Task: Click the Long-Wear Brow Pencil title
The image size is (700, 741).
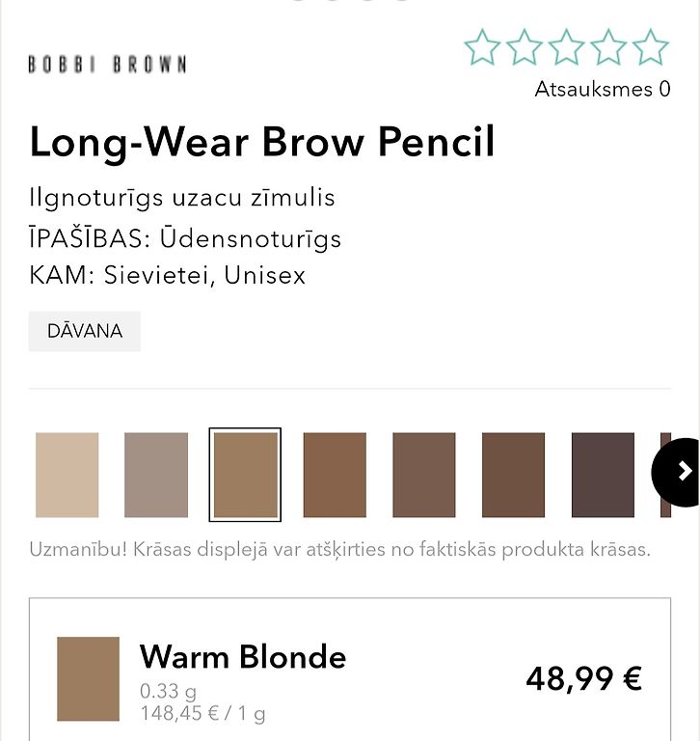Action: pos(262,141)
